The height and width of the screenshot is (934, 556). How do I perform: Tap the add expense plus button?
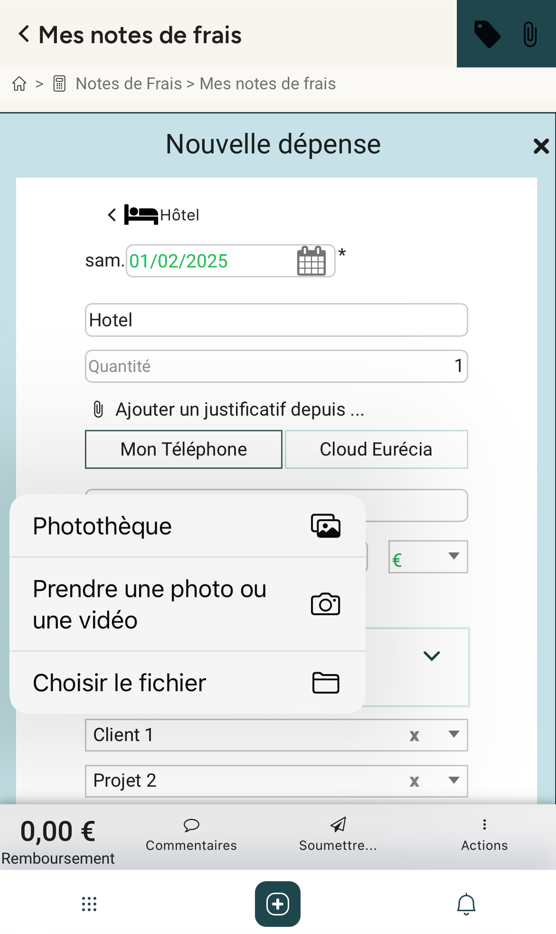click(278, 904)
